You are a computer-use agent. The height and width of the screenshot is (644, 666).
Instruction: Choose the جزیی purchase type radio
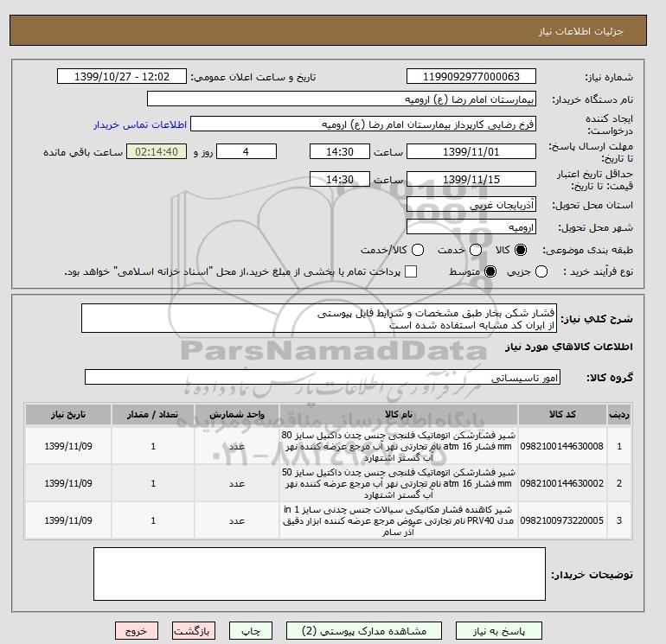[541, 271]
